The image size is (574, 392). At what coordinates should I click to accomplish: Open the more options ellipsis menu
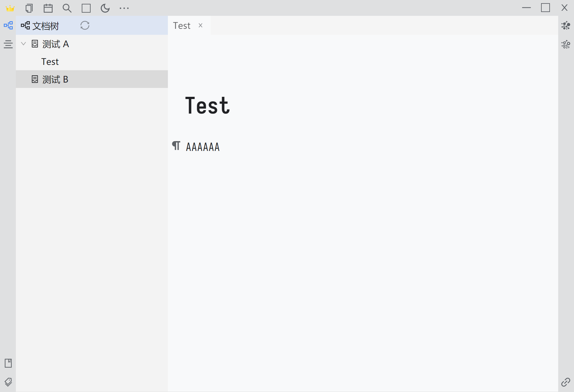point(124,8)
